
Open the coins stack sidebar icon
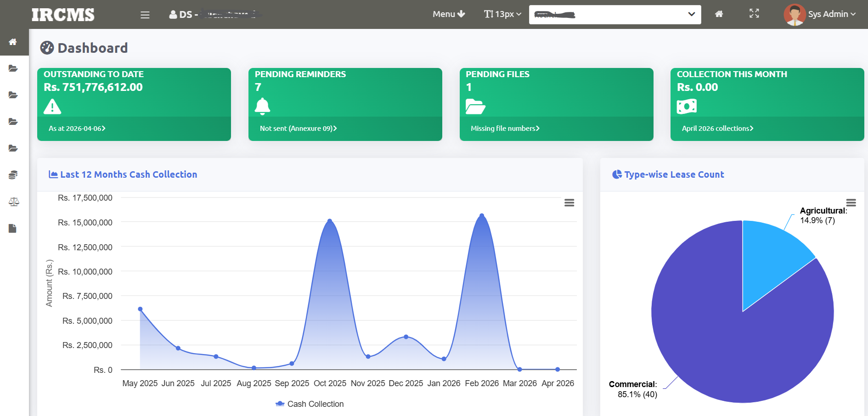13,175
